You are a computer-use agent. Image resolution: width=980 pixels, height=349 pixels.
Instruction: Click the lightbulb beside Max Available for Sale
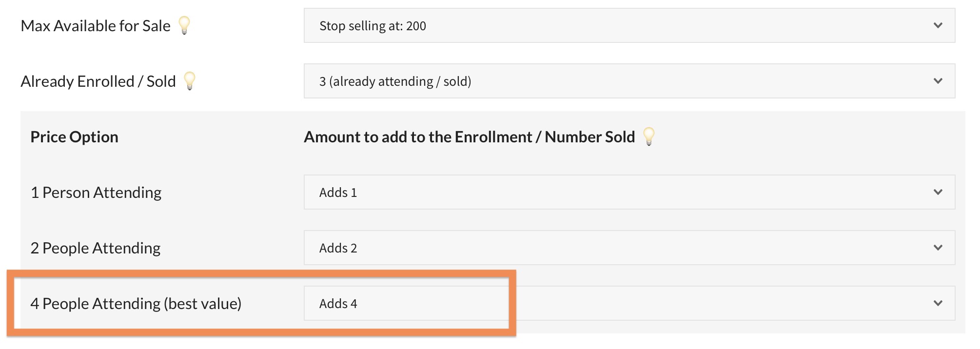point(184,25)
